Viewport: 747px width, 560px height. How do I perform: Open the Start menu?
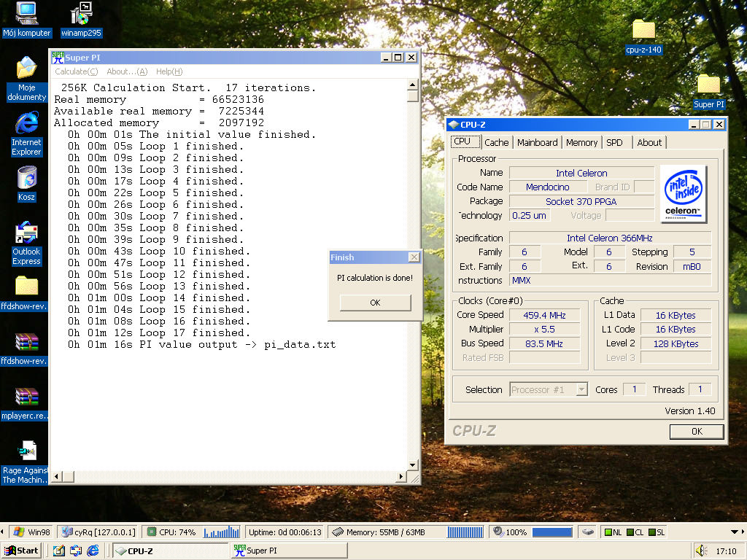21,551
